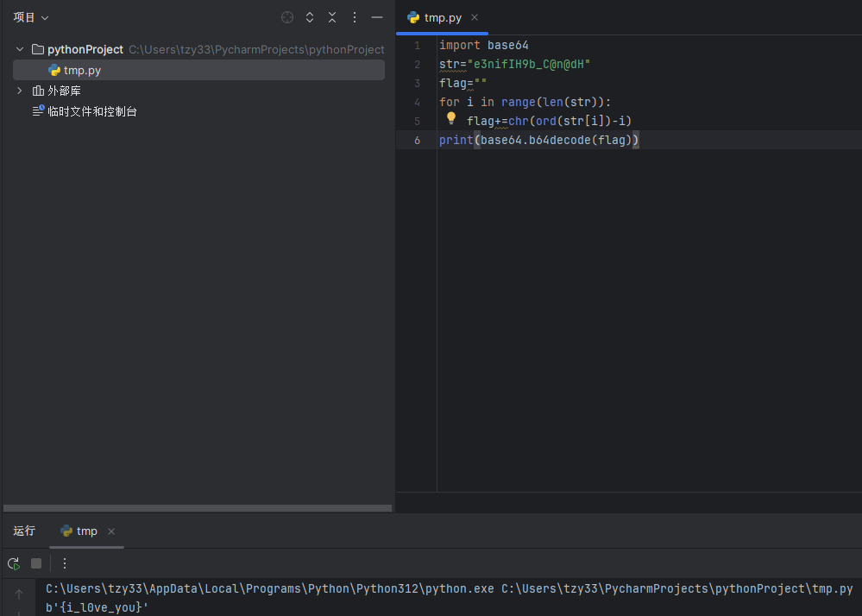Click the import base64 code line
The image size is (862, 616).
(x=484, y=45)
